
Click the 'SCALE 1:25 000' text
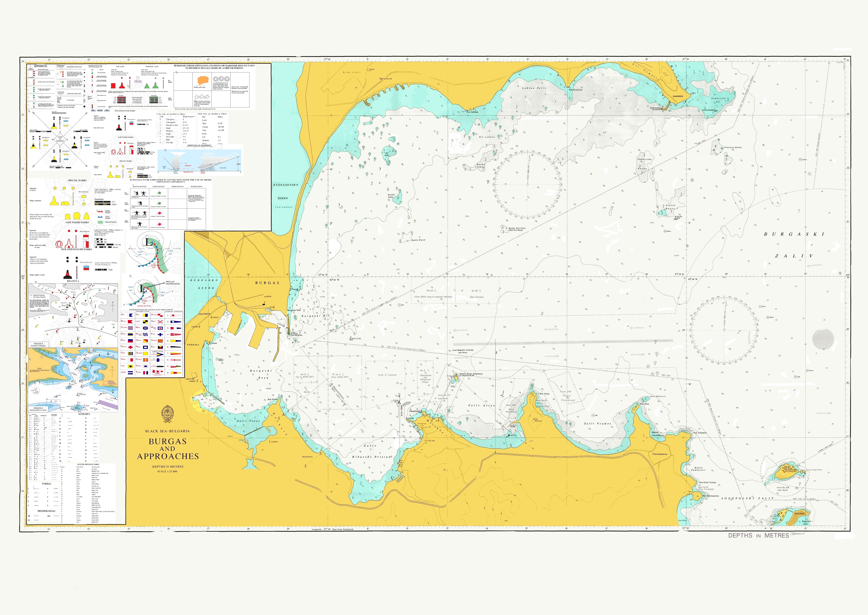coord(167,471)
